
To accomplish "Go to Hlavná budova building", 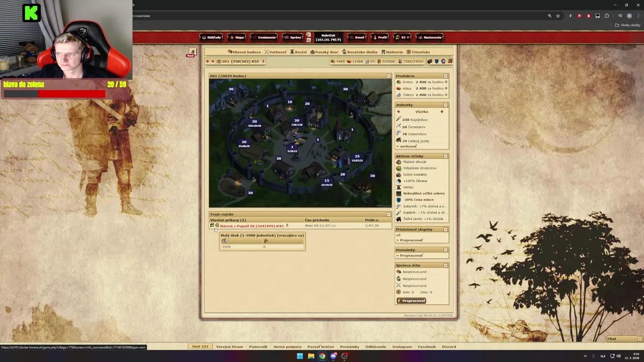I will (x=244, y=52).
